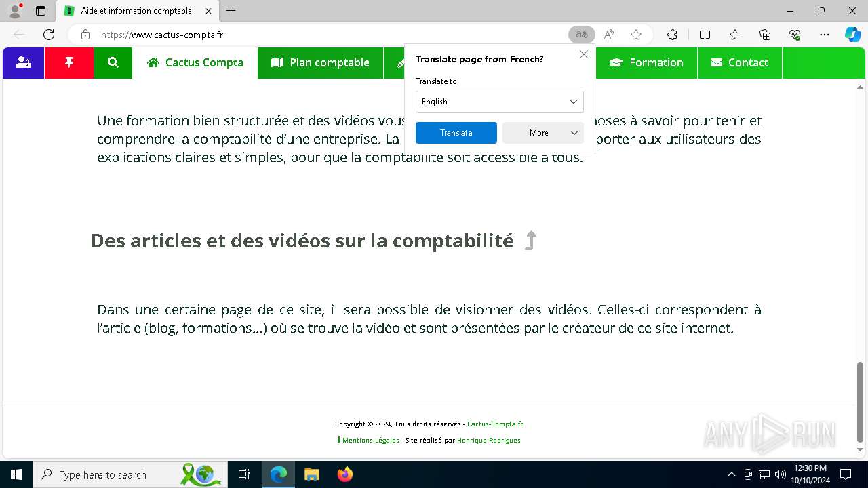Refresh the page
Viewport: 868px width, 488px height.
coord(49,35)
